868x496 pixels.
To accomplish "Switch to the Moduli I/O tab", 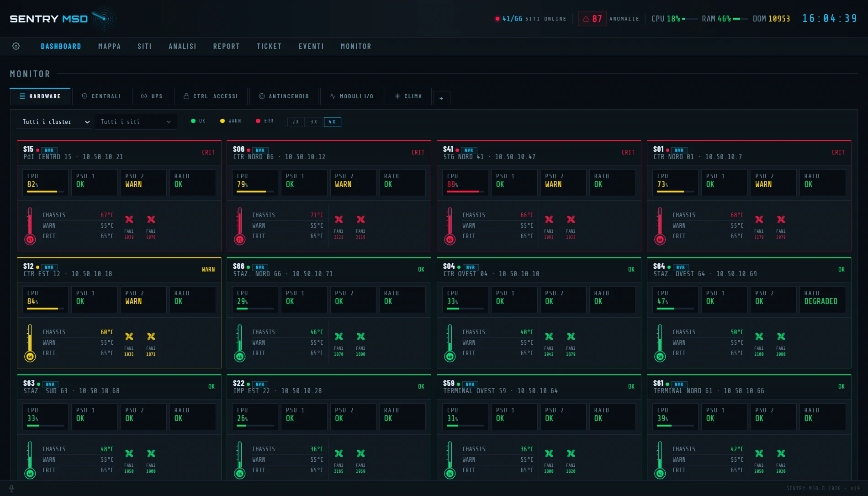I will pos(352,96).
